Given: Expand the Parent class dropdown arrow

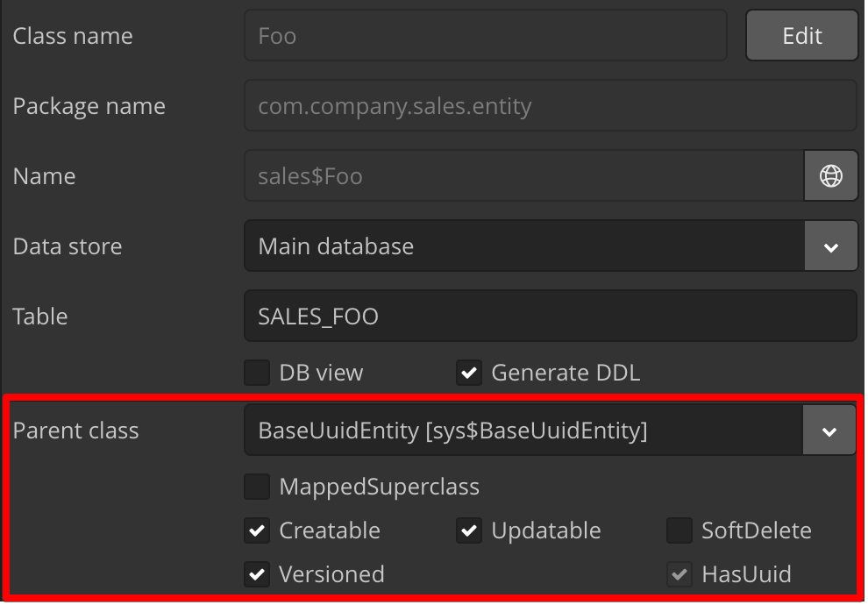Looking at the screenshot, I should [x=829, y=431].
